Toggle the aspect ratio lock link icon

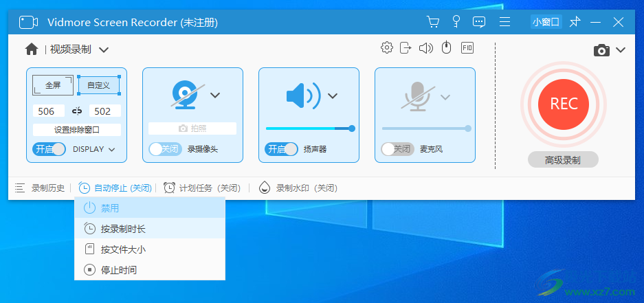pos(77,111)
